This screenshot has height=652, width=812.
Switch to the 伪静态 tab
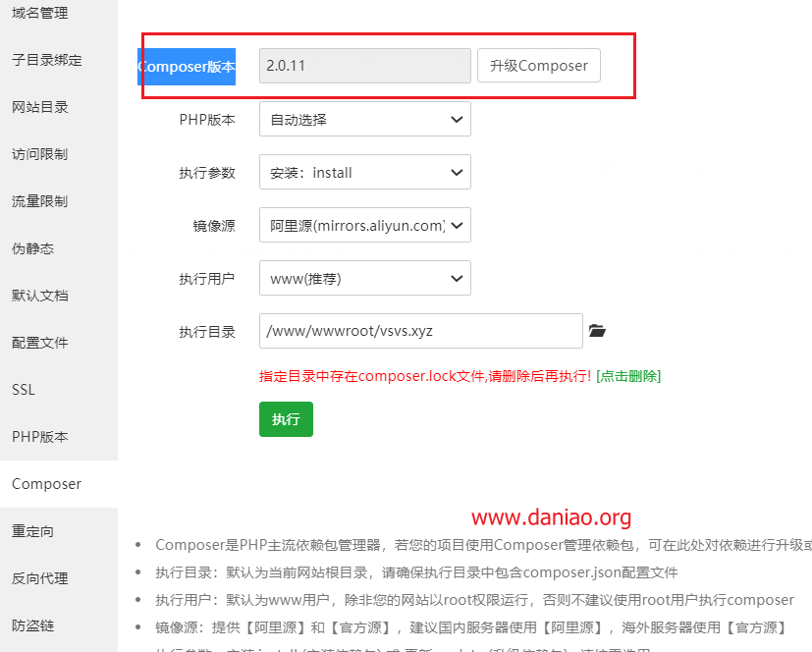[x=33, y=248]
